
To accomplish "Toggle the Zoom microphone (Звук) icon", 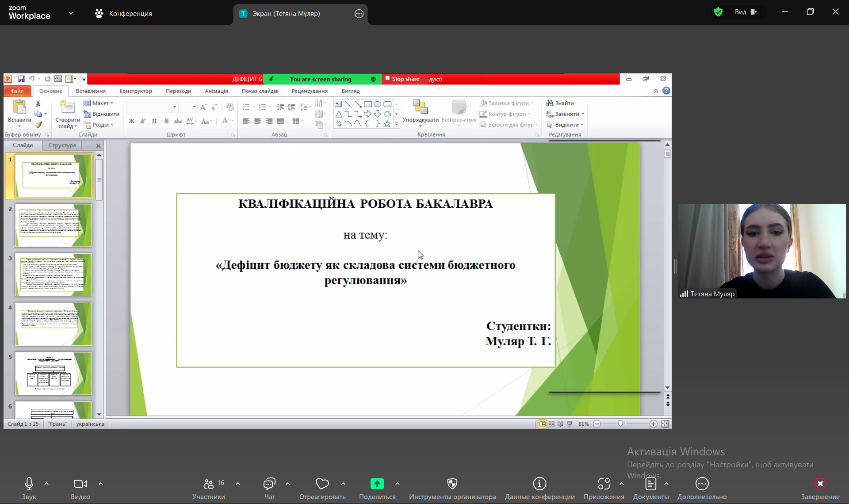I will (29, 484).
